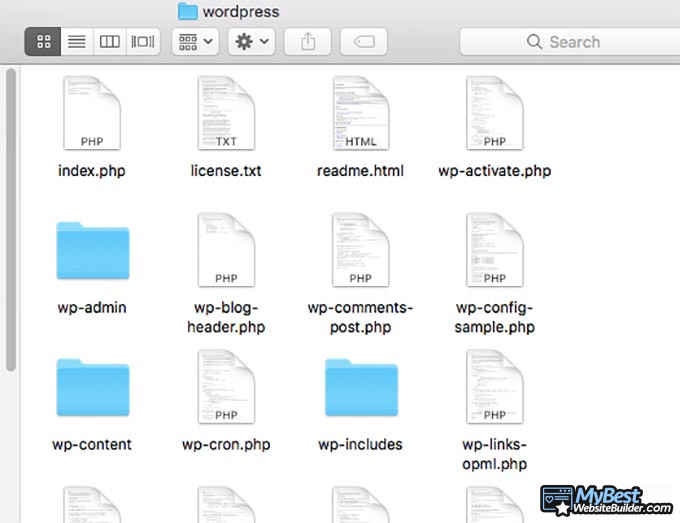Switch to column view mode
Viewport: 680px width, 523px height.
(110, 42)
